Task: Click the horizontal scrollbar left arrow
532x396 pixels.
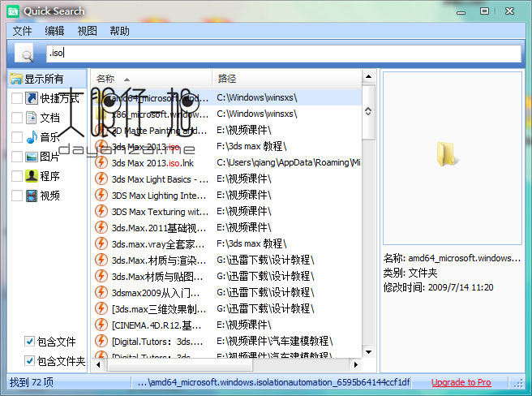Action: click(x=98, y=364)
